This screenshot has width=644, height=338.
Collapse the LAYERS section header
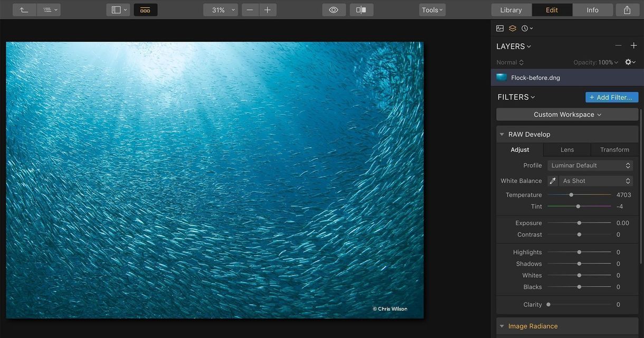point(514,46)
